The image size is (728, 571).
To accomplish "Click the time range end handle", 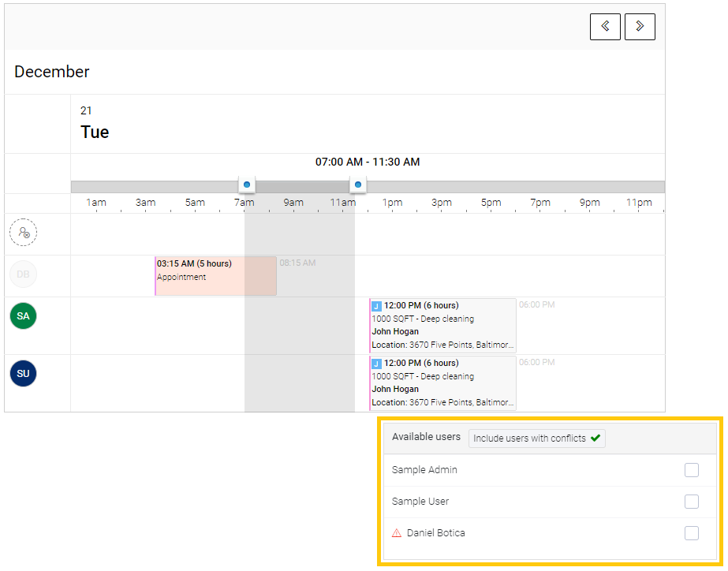I will (358, 185).
